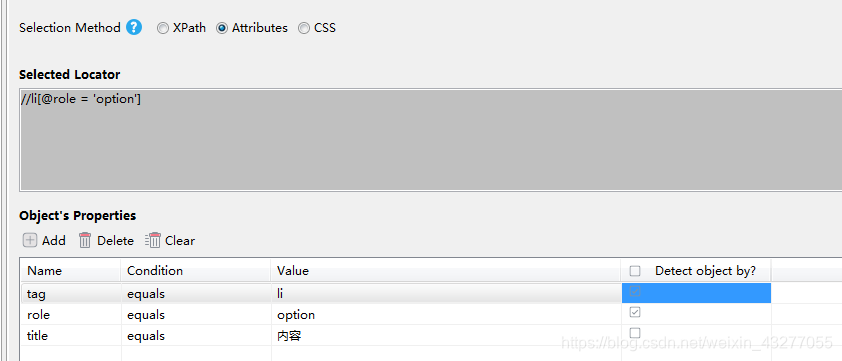Image resolution: width=842 pixels, height=361 pixels.
Task: Click the Clear properties trash icon
Action: point(153,240)
